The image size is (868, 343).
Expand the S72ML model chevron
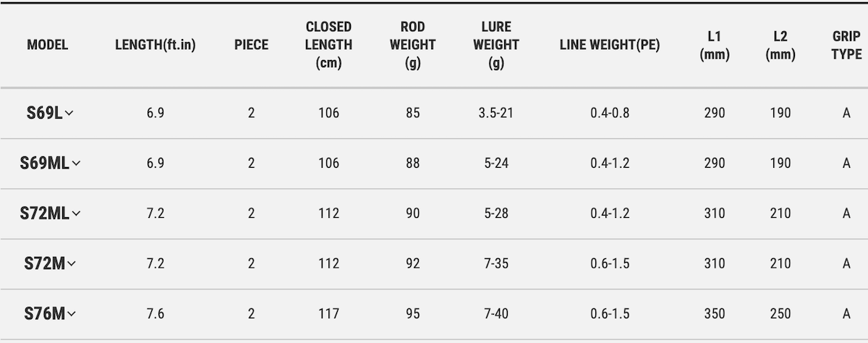pyautogui.click(x=77, y=214)
